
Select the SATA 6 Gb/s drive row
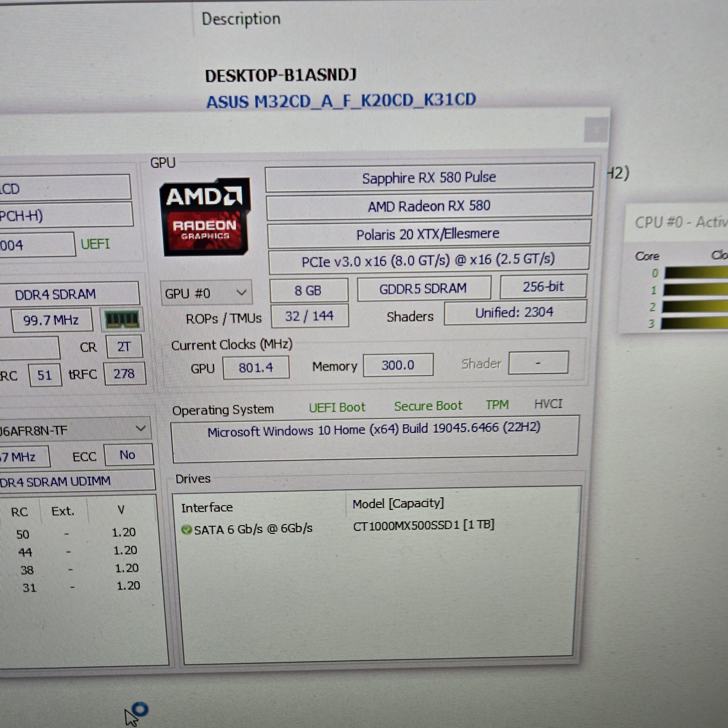tap(338, 527)
